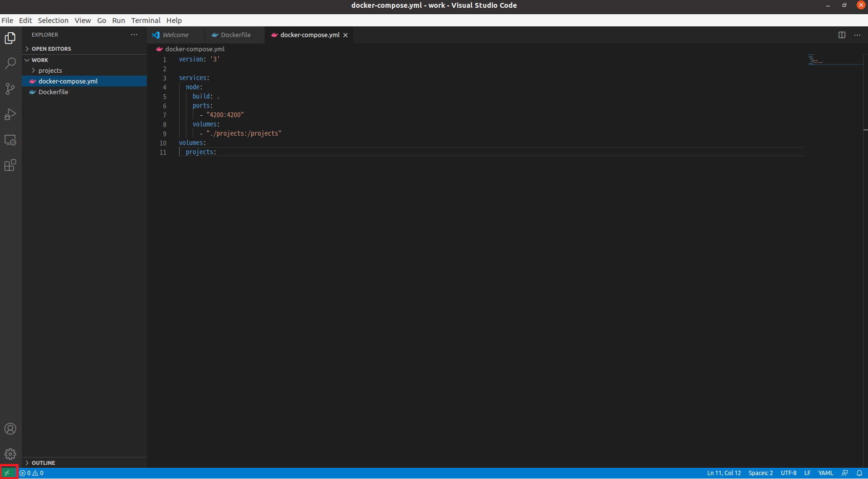Open Dockerfile from the explorer tree
Screen dimensions: 868x479
point(84,92)
